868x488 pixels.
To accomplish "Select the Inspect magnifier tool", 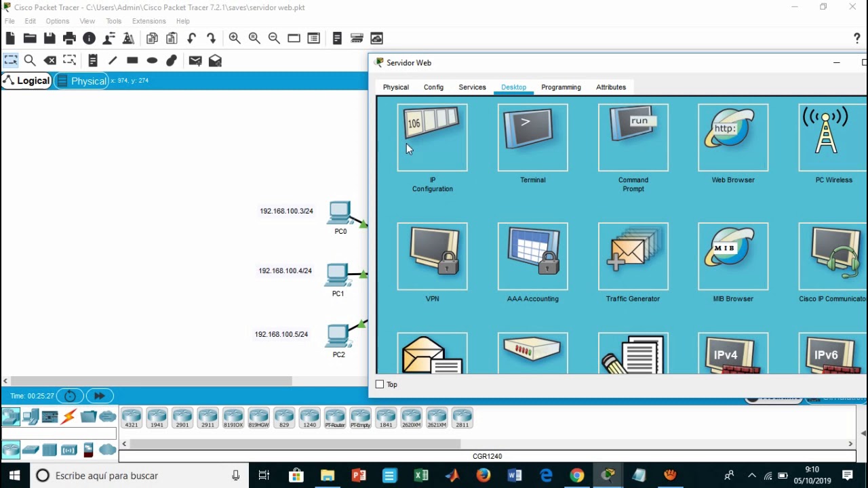I will coord(30,60).
